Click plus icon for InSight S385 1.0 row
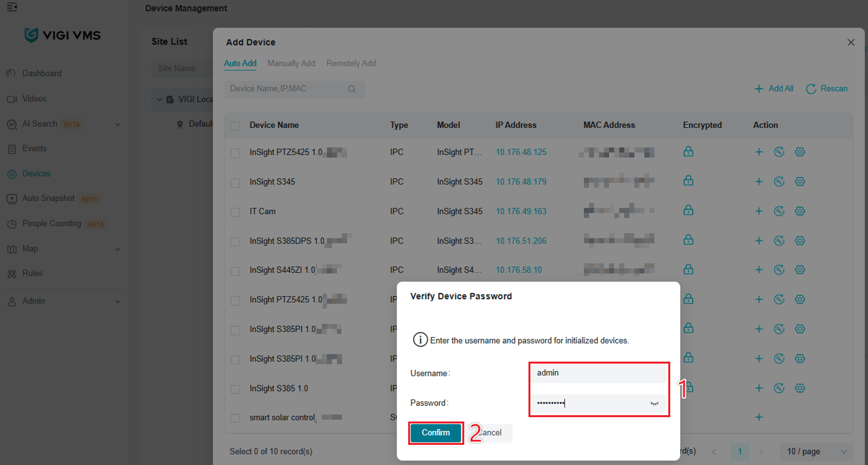The width and height of the screenshot is (868, 465). (758, 388)
